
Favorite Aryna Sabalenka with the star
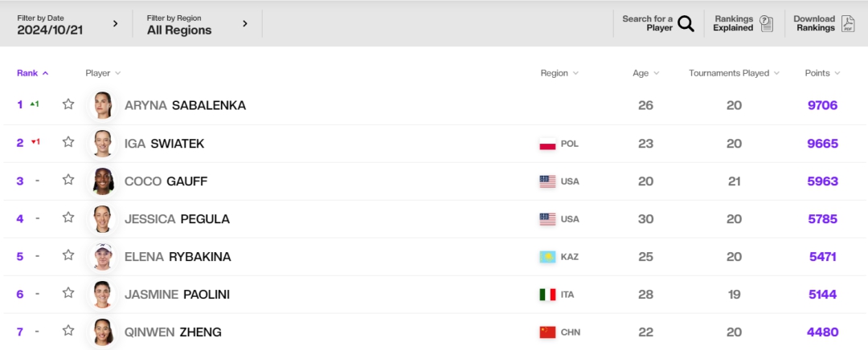tap(68, 104)
